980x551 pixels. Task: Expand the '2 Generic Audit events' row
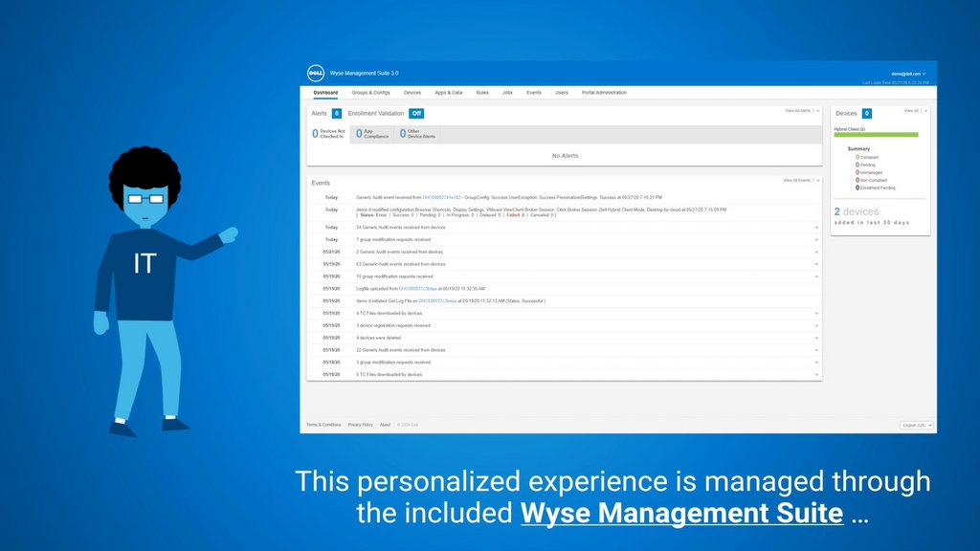click(x=816, y=252)
